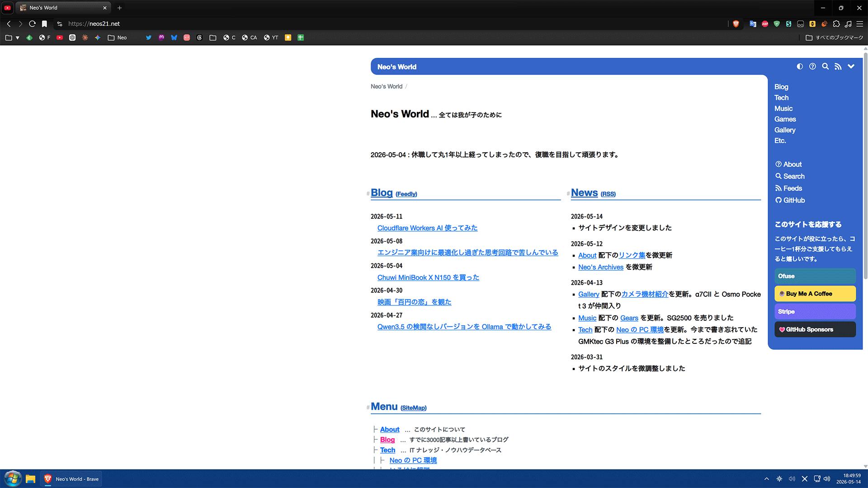Open the extensions puzzle-piece icon
Screen dimensions: 868x488
tap(836, 23)
